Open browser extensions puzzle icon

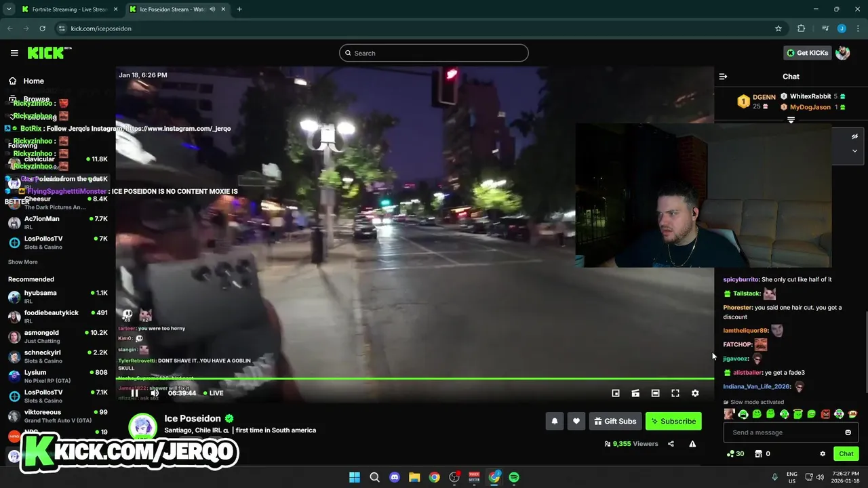click(801, 28)
